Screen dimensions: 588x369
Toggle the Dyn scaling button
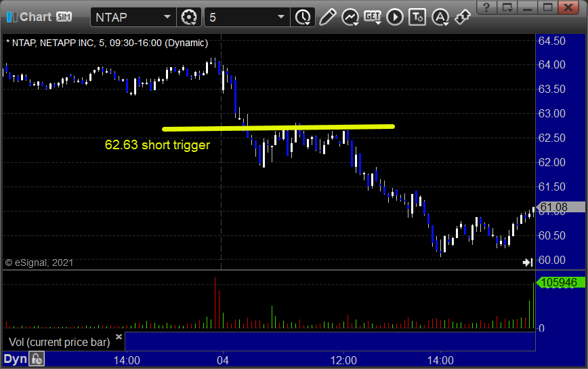(x=16, y=360)
